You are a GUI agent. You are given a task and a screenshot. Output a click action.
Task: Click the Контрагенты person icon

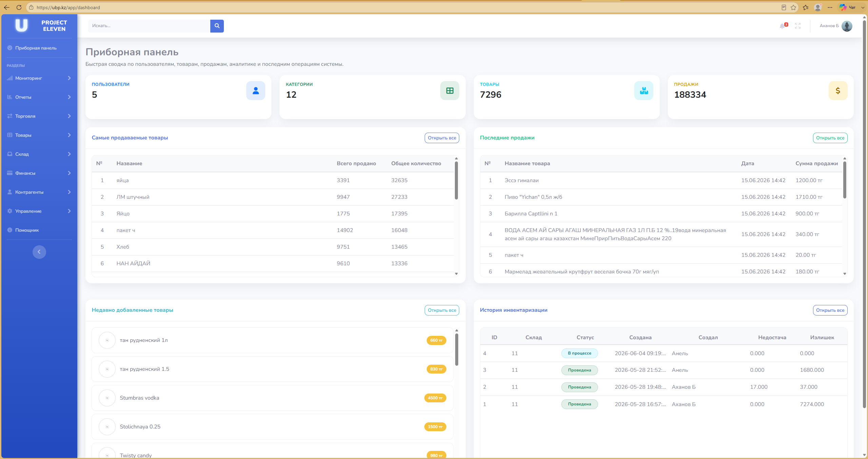coord(10,192)
